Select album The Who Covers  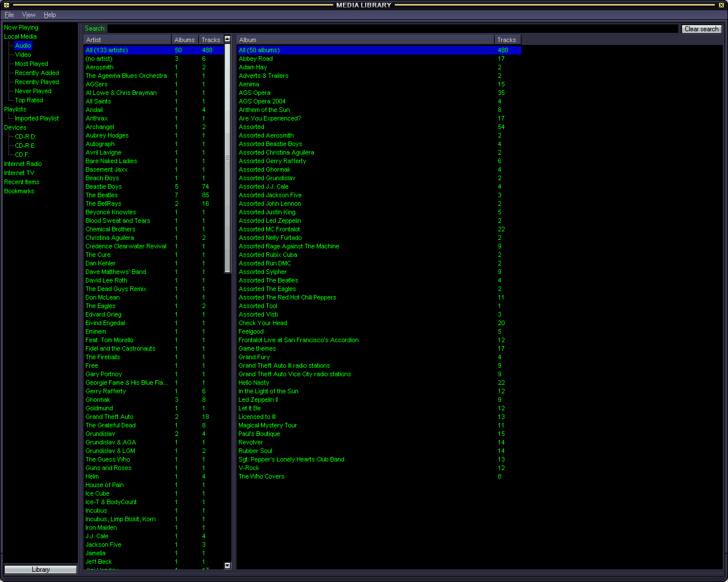point(379,476)
